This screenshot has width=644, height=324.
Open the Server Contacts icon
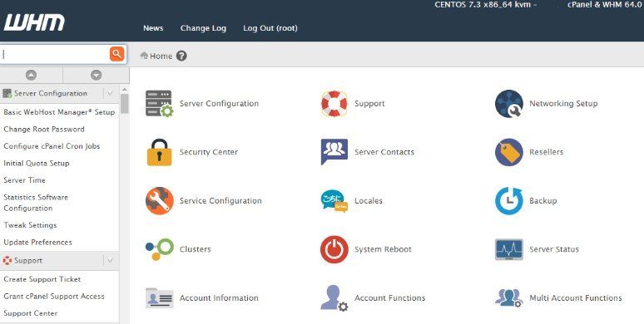pos(334,151)
